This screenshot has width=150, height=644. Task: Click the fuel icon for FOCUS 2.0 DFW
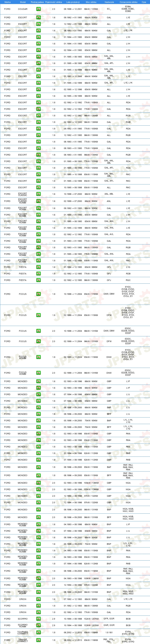[x=38, y=341]
